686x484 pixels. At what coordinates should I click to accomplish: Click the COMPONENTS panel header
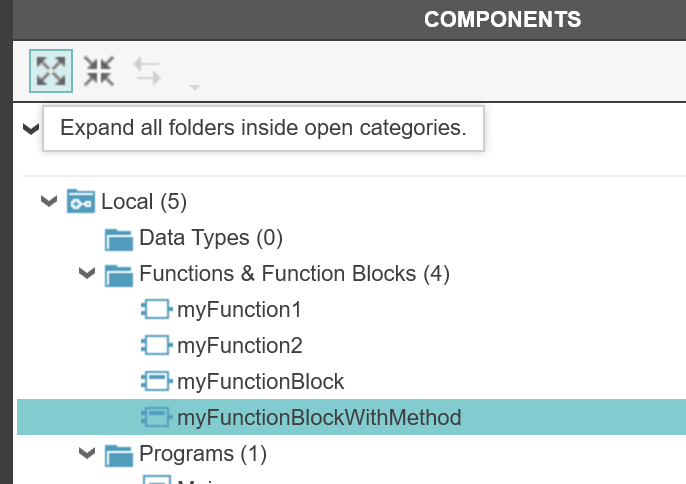502,20
